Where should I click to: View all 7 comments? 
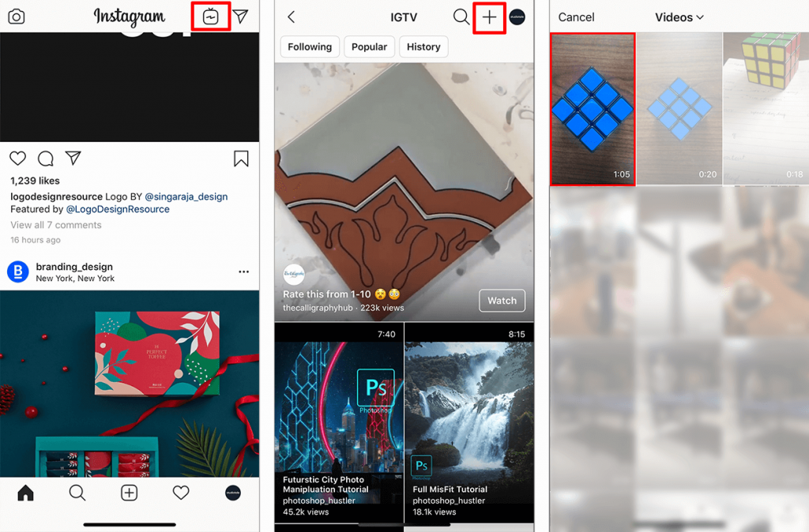pyautogui.click(x=56, y=225)
